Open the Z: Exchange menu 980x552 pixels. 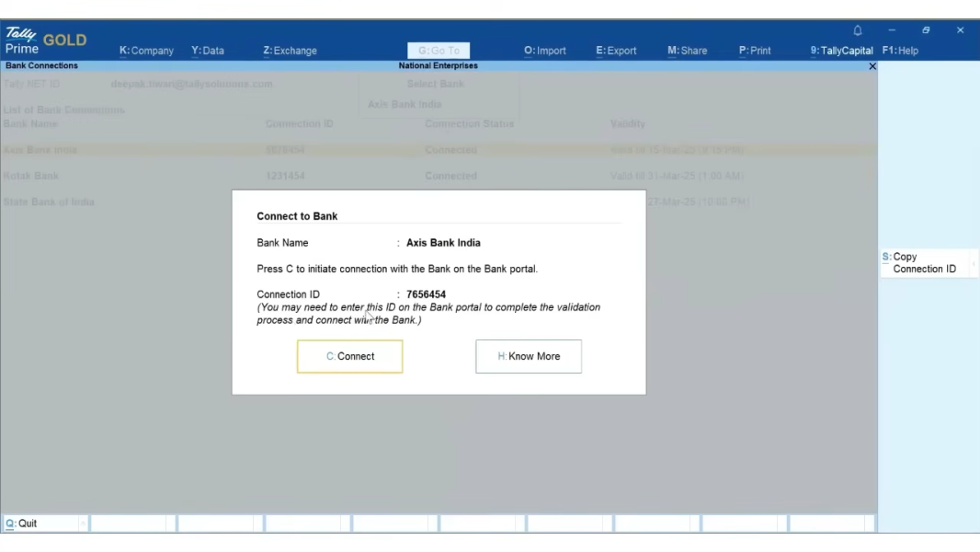(x=290, y=51)
